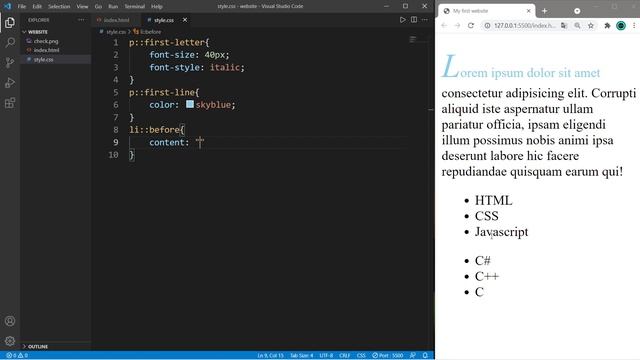Image resolution: width=640 pixels, height=360 pixels.
Task: Close the My first website browser tab
Action: coord(529,11)
